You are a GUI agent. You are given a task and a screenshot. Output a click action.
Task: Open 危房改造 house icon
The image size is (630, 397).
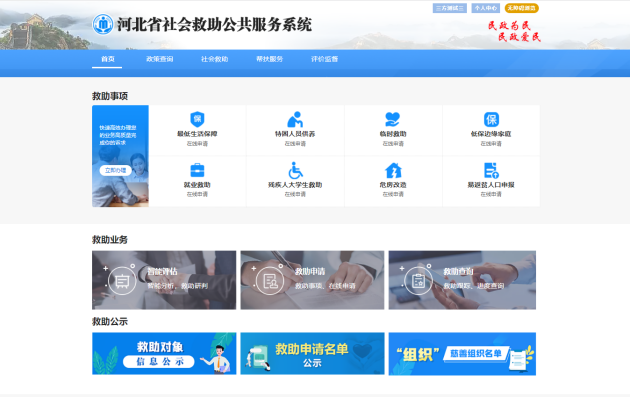point(393,170)
